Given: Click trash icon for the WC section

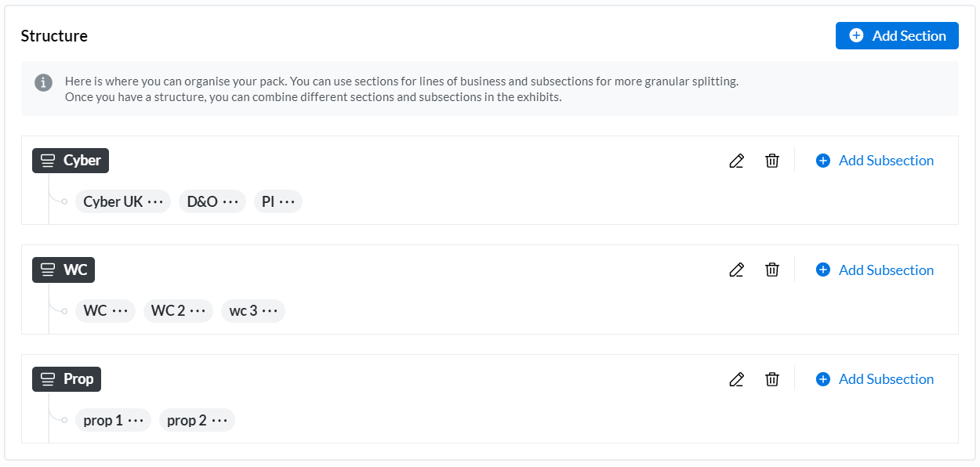Looking at the screenshot, I should pyautogui.click(x=772, y=270).
